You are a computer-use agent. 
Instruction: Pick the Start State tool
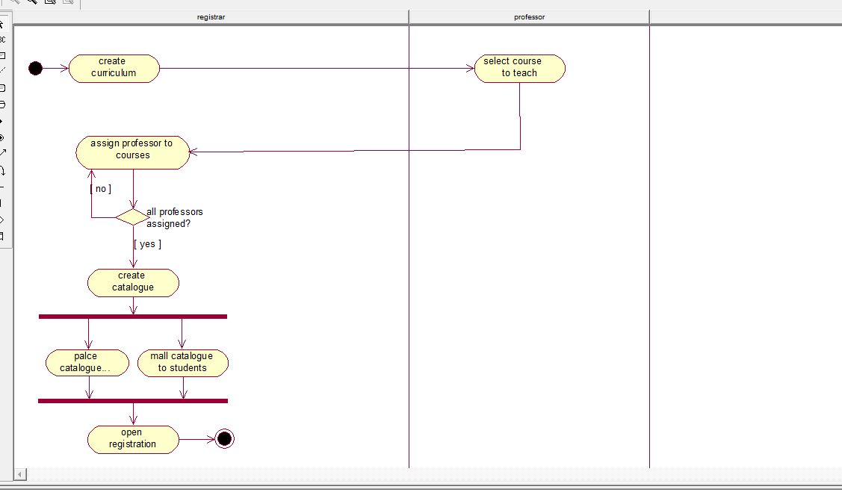pos(1,121)
